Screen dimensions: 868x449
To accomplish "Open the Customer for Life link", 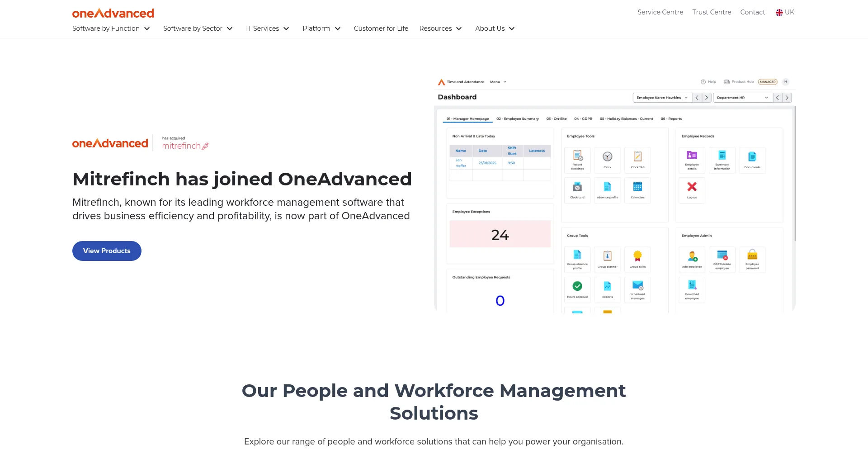I will click(x=381, y=28).
